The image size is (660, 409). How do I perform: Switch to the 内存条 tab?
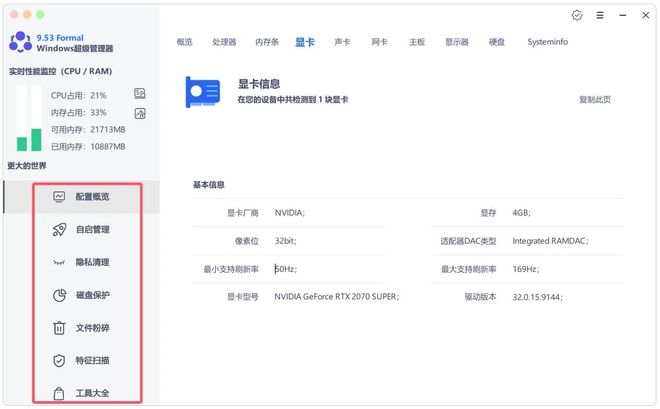pos(267,42)
